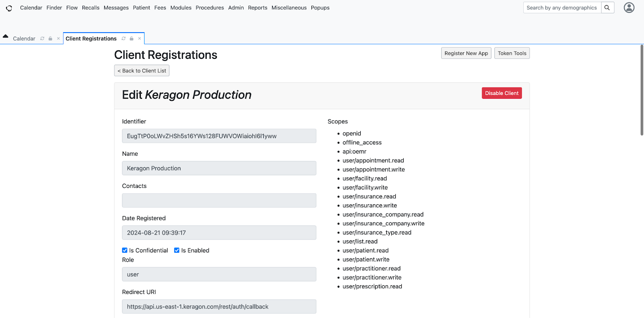644x318 pixels.
Task: Uncheck the Is Enabled checkbox
Action: (x=177, y=250)
